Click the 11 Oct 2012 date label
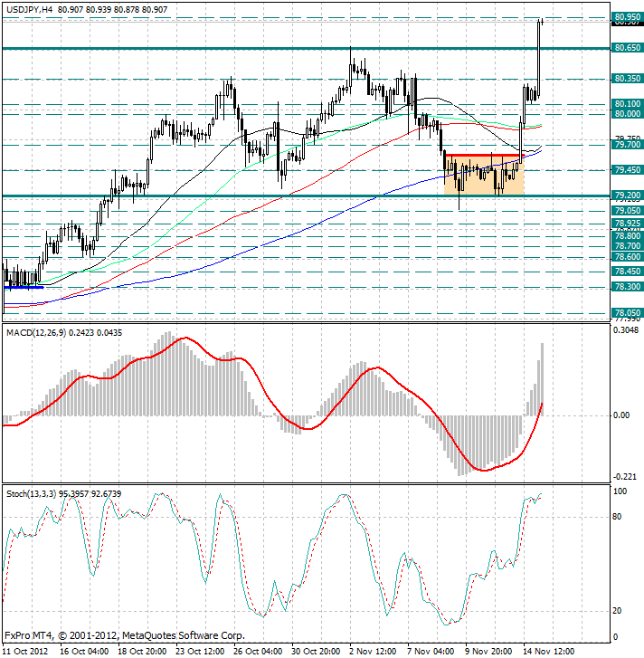This screenshot has width=644, height=658. tap(24, 652)
